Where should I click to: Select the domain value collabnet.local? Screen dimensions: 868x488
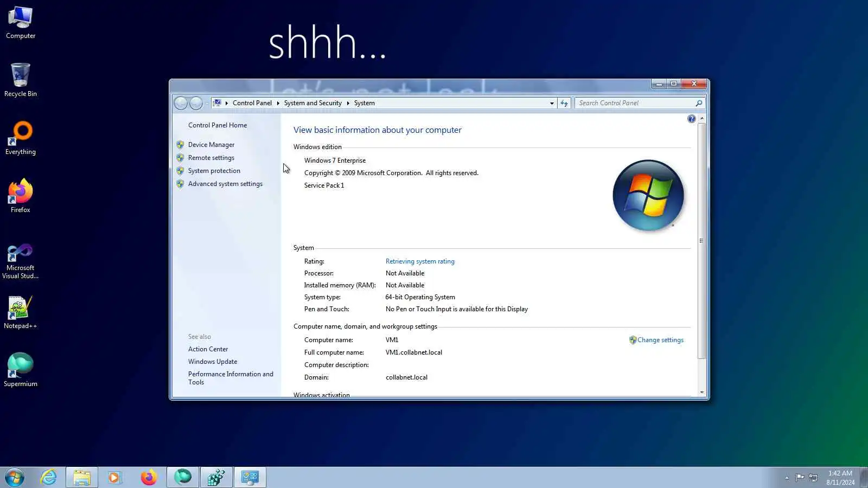point(406,377)
